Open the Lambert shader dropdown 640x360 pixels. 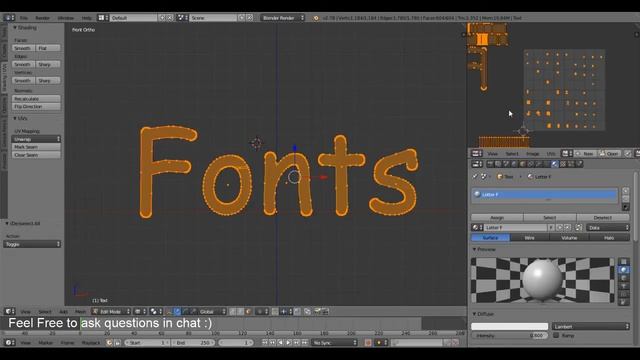pos(591,326)
